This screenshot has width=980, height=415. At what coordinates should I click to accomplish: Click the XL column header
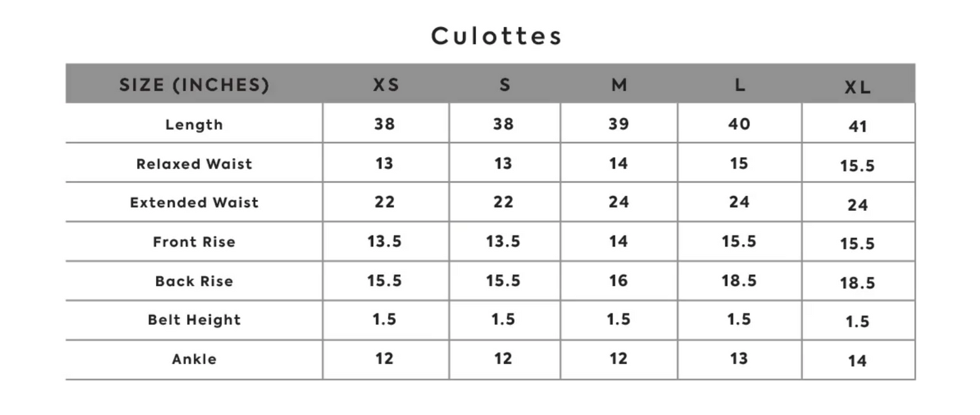pyautogui.click(x=858, y=87)
